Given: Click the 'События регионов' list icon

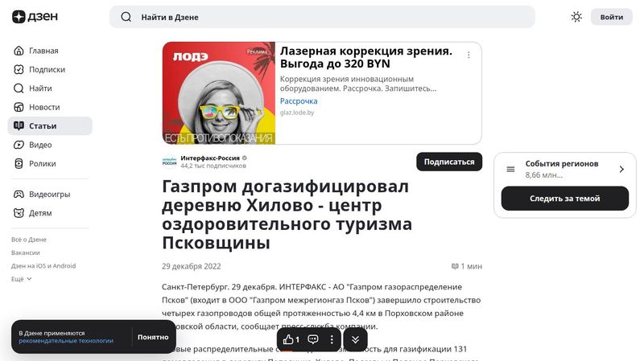Looking at the screenshot, I should click(x=510, y=169).
